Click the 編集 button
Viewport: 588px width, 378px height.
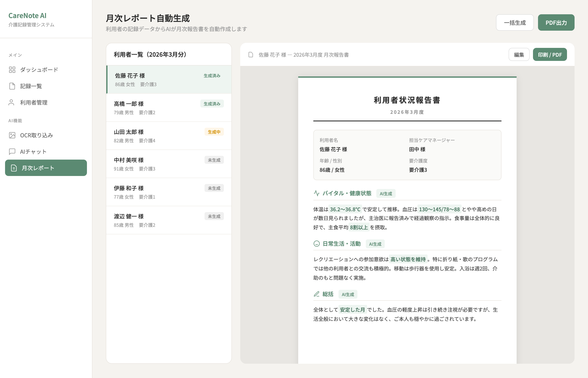click(519, 54)
